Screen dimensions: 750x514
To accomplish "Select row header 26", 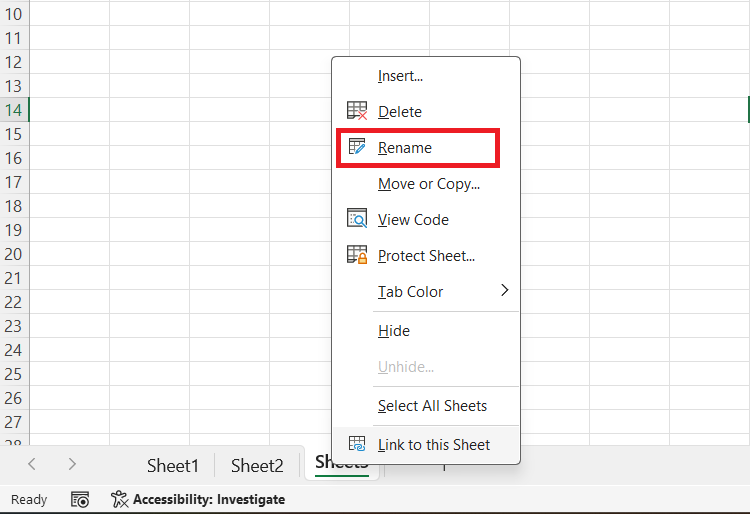I will pos(14,398).
